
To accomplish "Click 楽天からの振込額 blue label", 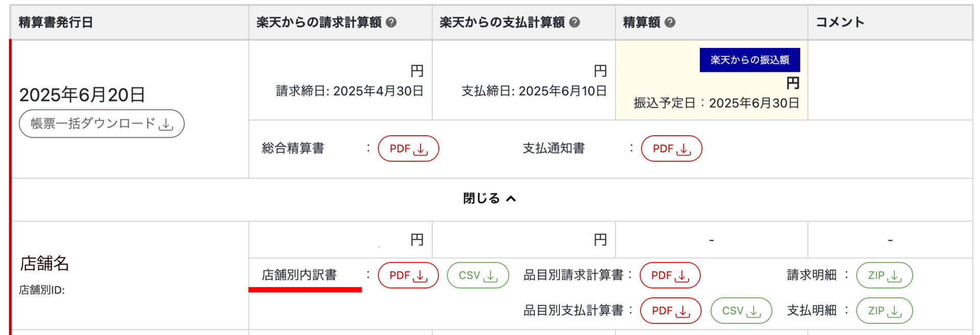I will point(749,60).
